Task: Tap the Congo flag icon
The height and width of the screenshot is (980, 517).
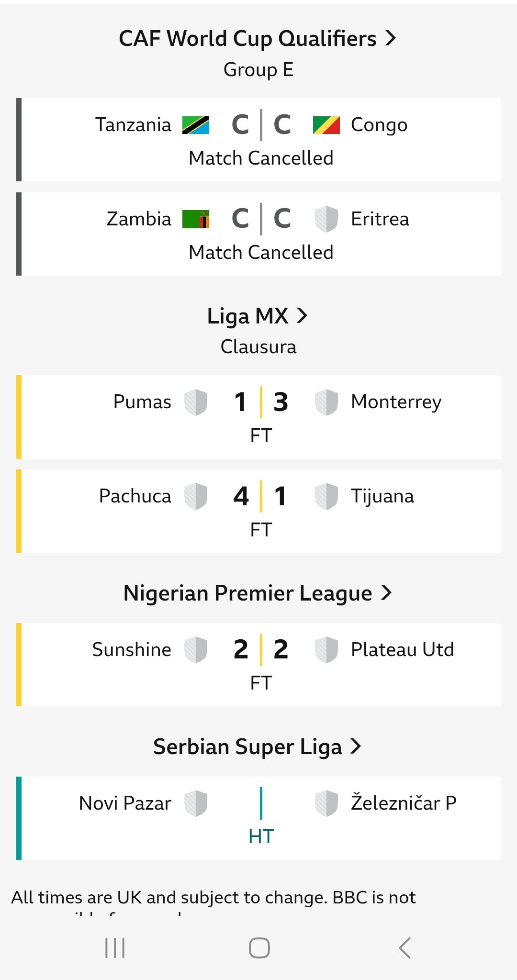Action: pos(326,125)
